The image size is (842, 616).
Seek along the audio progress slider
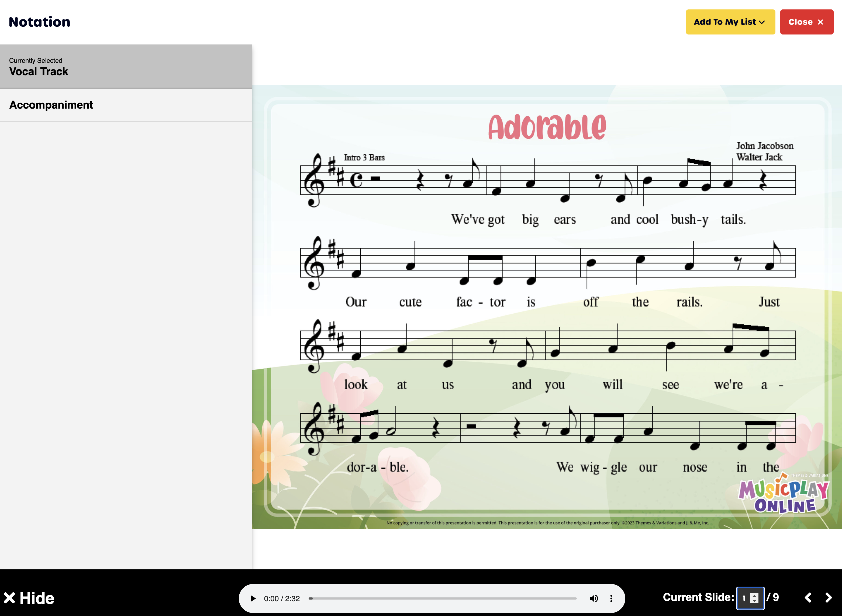coord(443,598)
